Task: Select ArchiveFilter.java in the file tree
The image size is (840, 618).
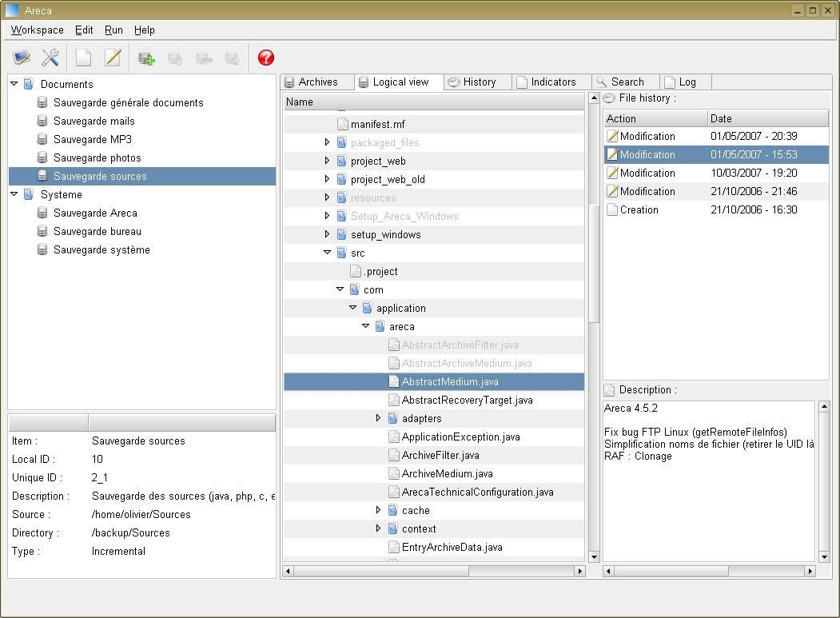Action: [440, 455]
